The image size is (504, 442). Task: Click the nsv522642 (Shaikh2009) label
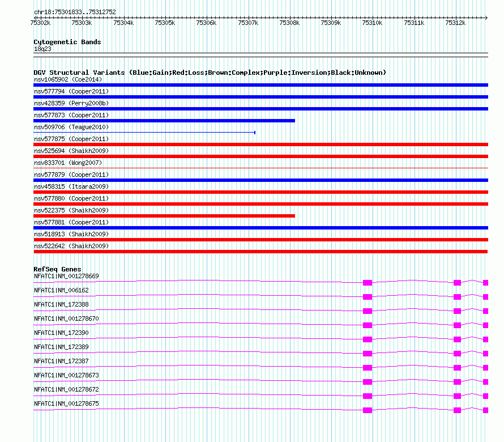point(71,246)
